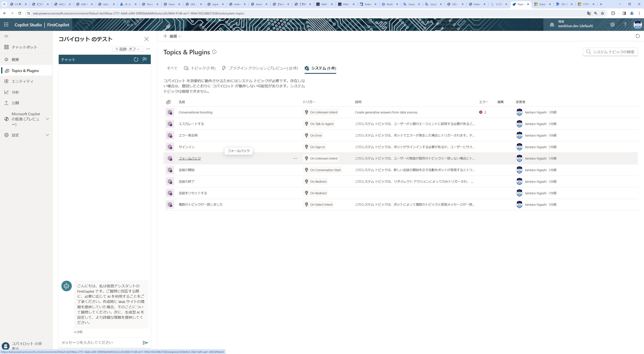Sort by トリガー column header
The width and height of the screenshot is (644, 354).
[x=309, y=102]
